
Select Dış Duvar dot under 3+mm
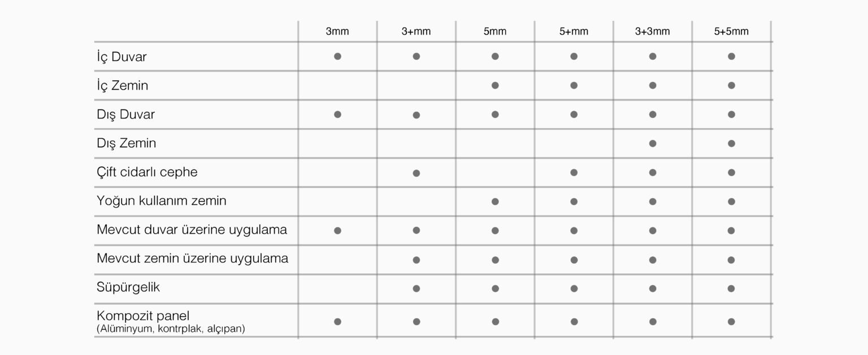pyautogui.click(x=416, y=115)
